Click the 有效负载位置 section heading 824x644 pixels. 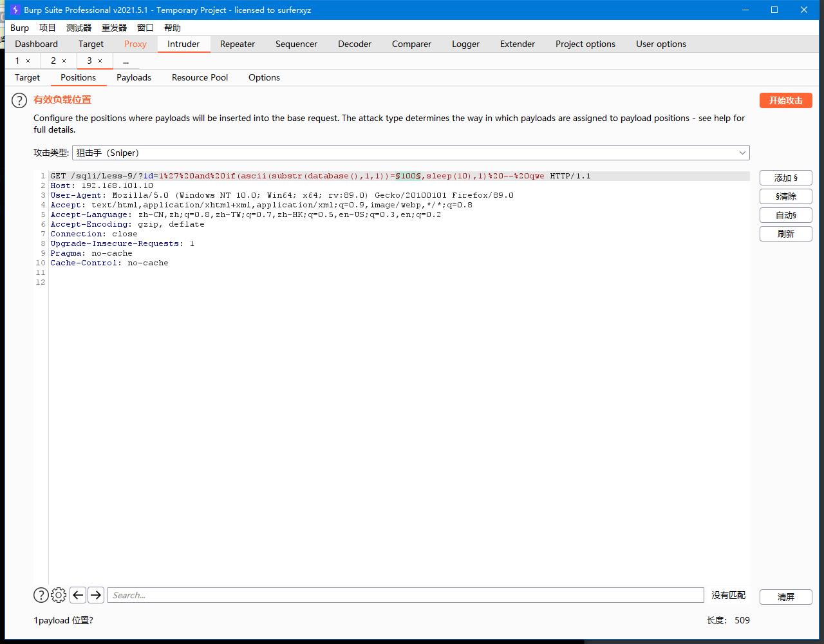pos(62,100)
